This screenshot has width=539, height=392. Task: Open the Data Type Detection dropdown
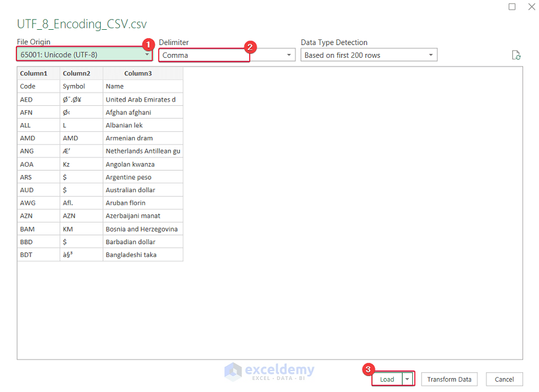tap(431, 55)
